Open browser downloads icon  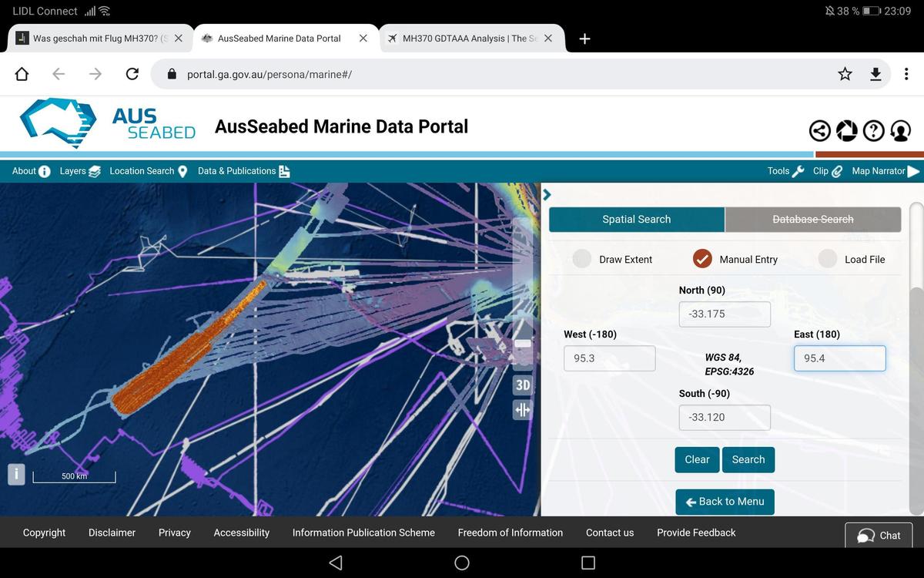click(875, 74)
